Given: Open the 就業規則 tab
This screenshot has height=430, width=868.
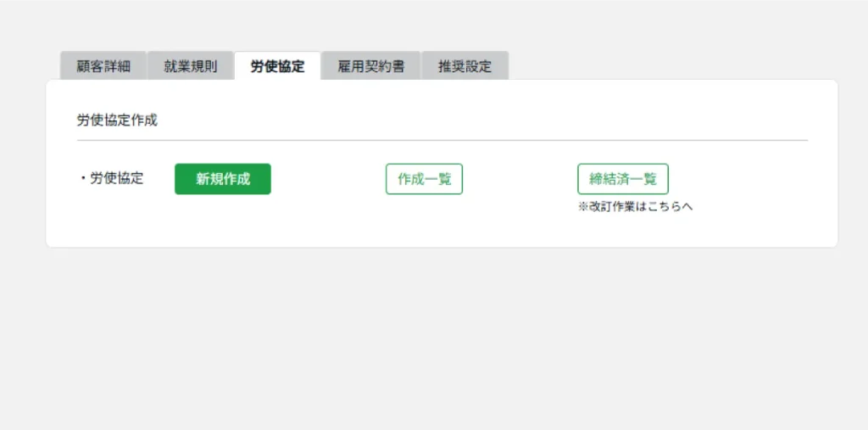Looking at the screenshot, I should tap(191, 66).
